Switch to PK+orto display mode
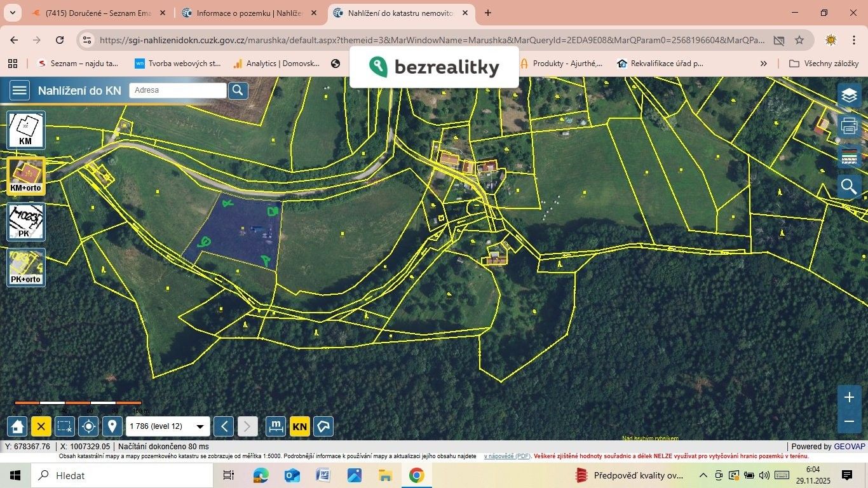 [25, 267]
